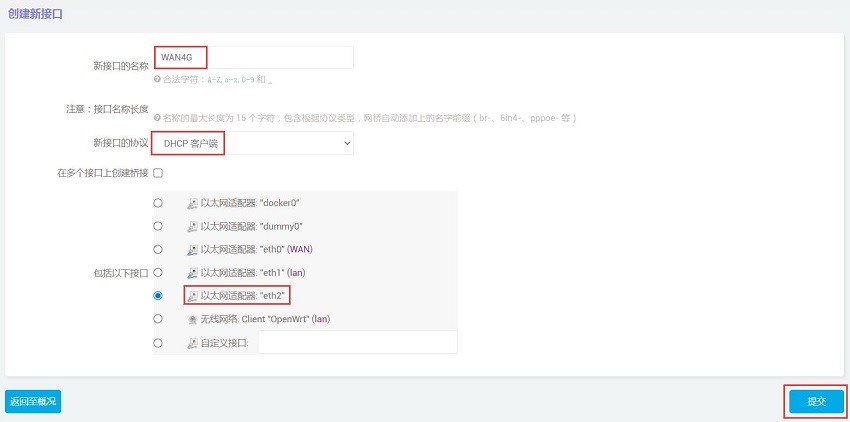Click the eth2 ethernet adapter icon
This screenshot has width=850, height=422.
192,296
